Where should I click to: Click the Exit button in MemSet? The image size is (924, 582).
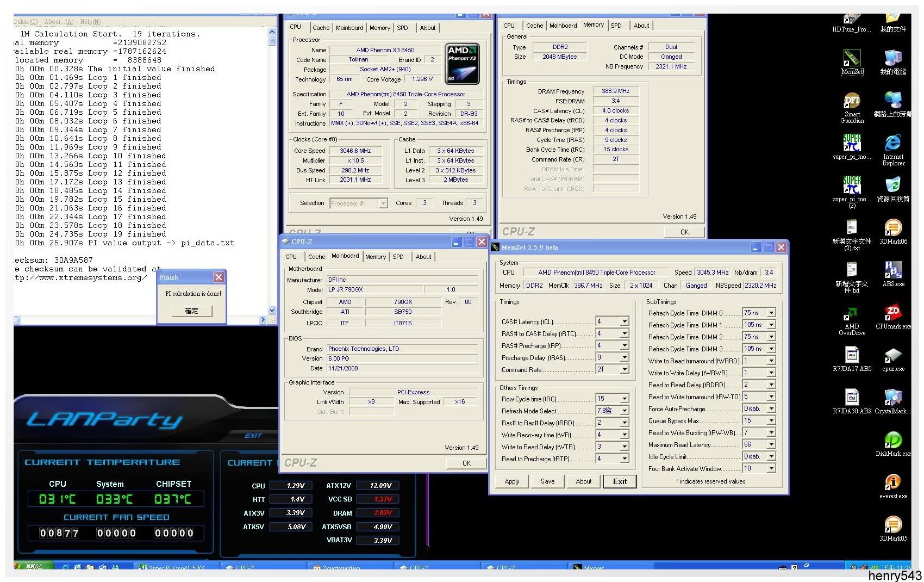coord(620,481)
